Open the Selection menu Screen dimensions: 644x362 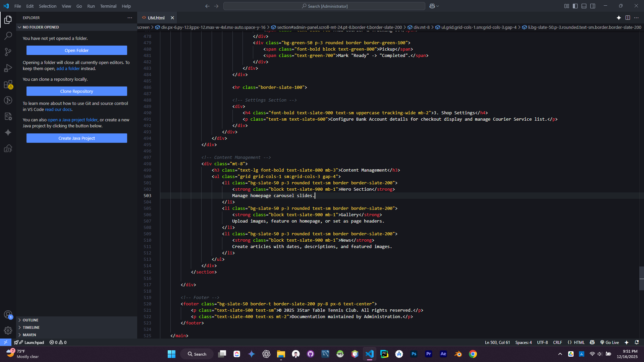(48, 6)
